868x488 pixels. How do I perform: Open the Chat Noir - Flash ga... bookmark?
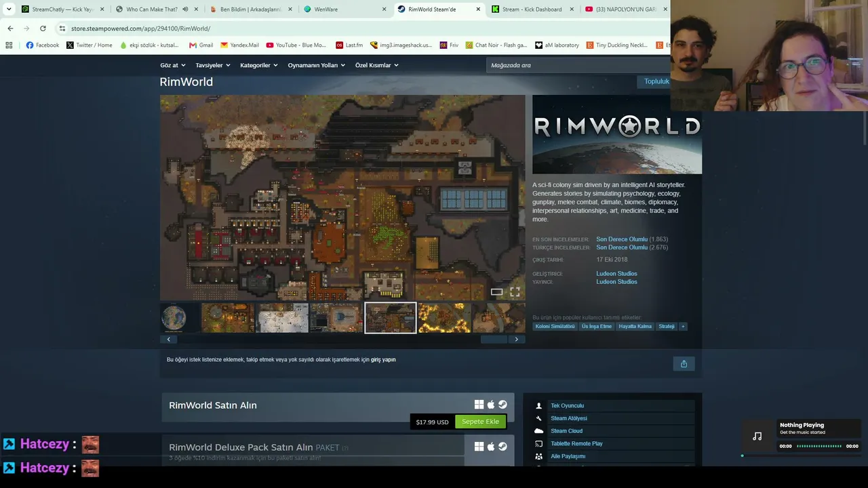(496, 45)
